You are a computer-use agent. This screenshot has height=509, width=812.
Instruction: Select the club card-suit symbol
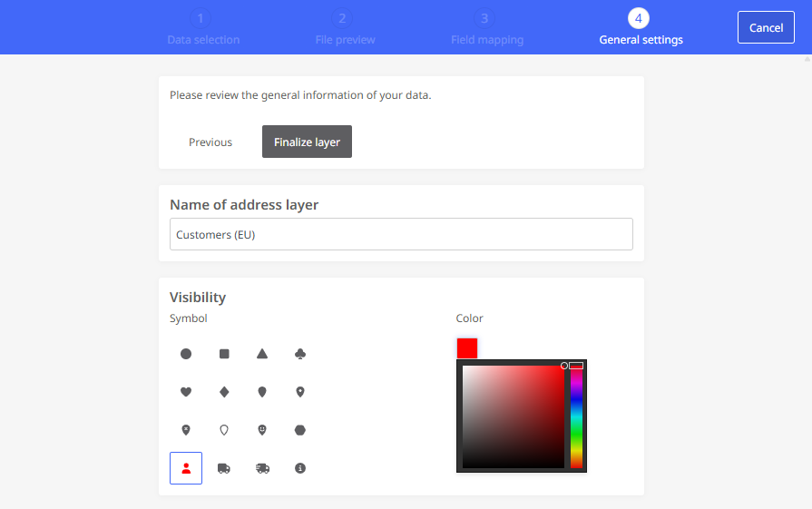[299, 354]
